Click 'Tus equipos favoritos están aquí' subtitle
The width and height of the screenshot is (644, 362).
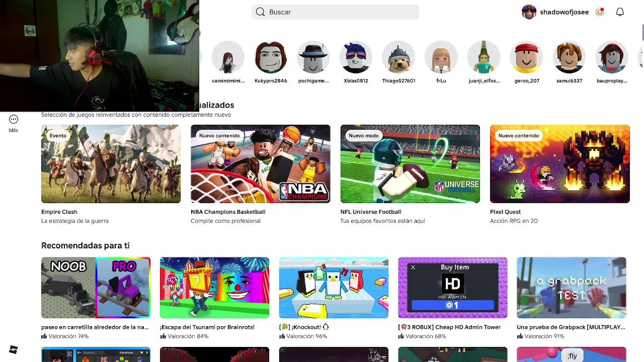coord(383,221)
